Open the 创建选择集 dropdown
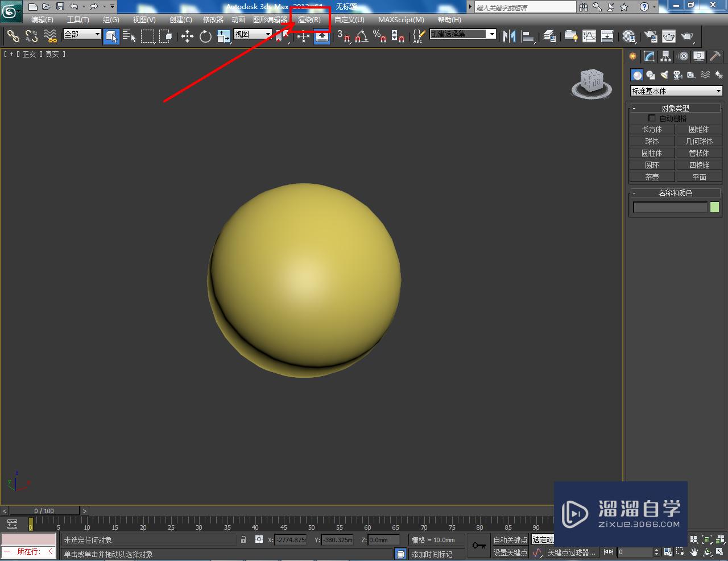 click(x=463, y=34)
